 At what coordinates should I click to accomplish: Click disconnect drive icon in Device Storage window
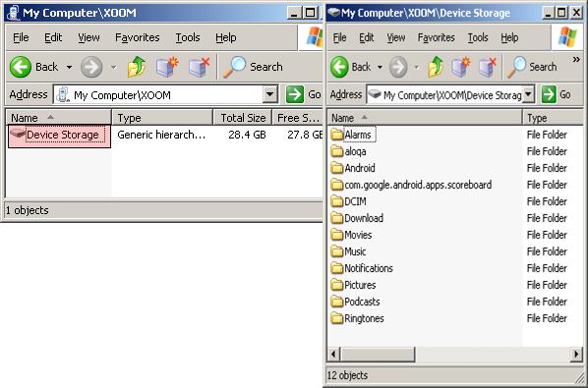coord(487,67)
